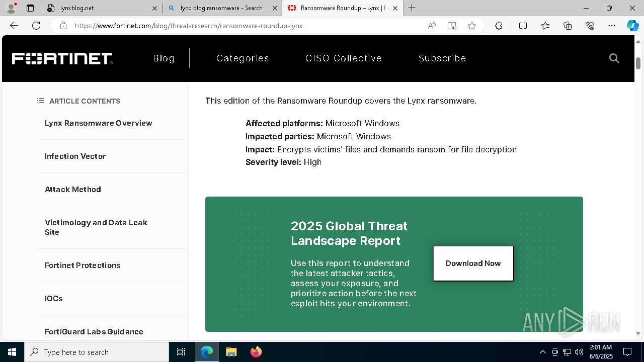Open the volume control tray icon

pyautogui.click(x=579, y=352)
